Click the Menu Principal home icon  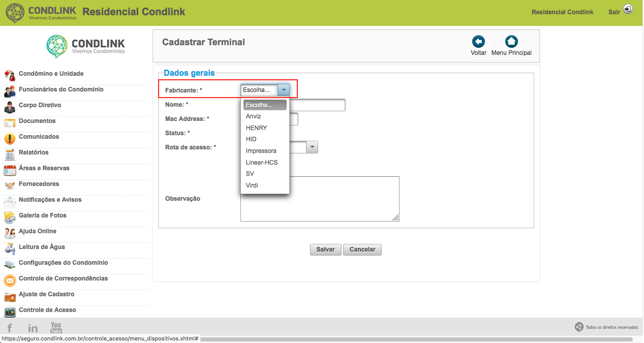511,42
